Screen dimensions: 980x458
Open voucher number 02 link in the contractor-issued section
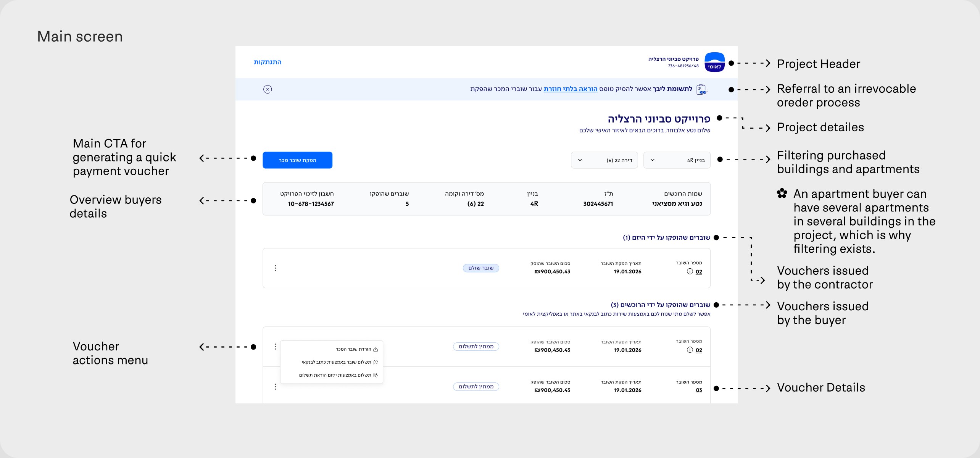coord(698,272)
